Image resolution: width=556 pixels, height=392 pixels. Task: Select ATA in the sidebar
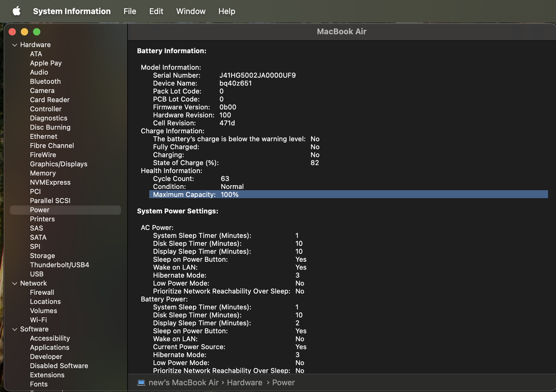(36, 54)
